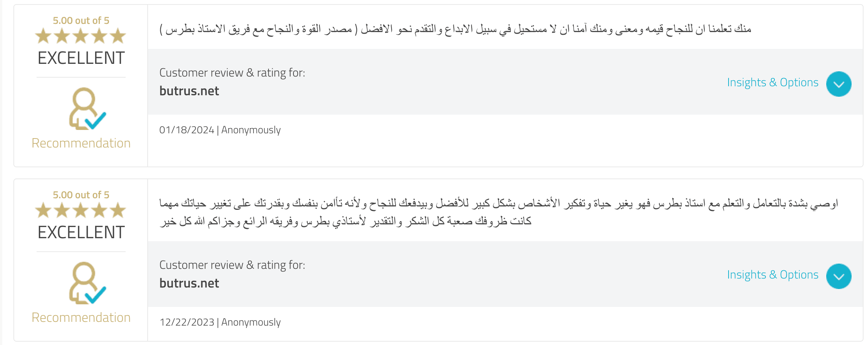Click the date 01/18/2024 | Anonymously
868x345 pixels.
click(220, 130)
